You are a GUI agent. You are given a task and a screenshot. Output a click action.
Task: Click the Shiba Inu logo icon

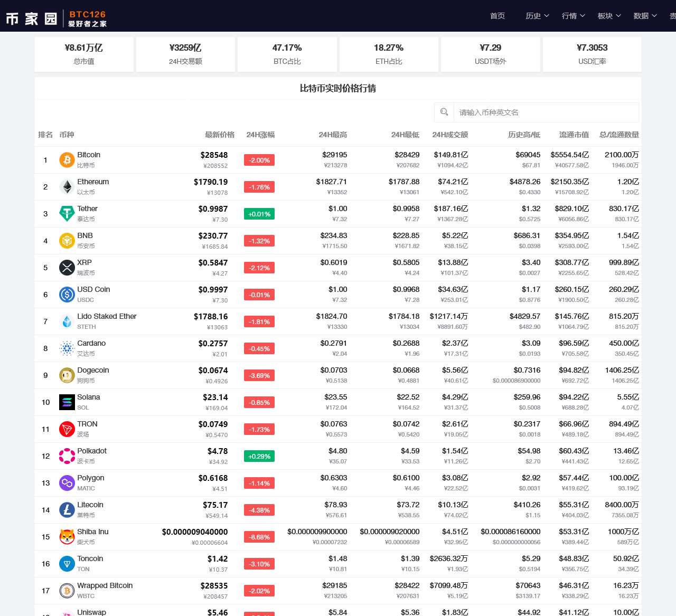67,537
